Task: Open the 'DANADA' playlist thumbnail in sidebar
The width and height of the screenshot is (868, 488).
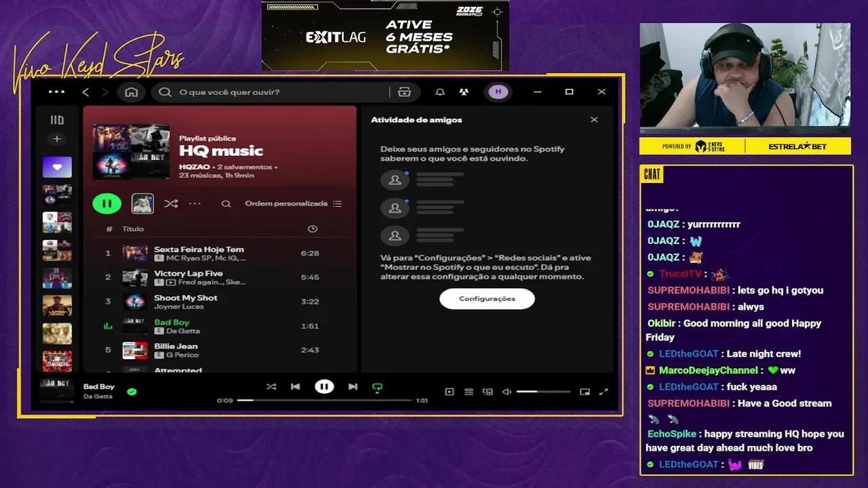Action: click(x=57, y=361)
